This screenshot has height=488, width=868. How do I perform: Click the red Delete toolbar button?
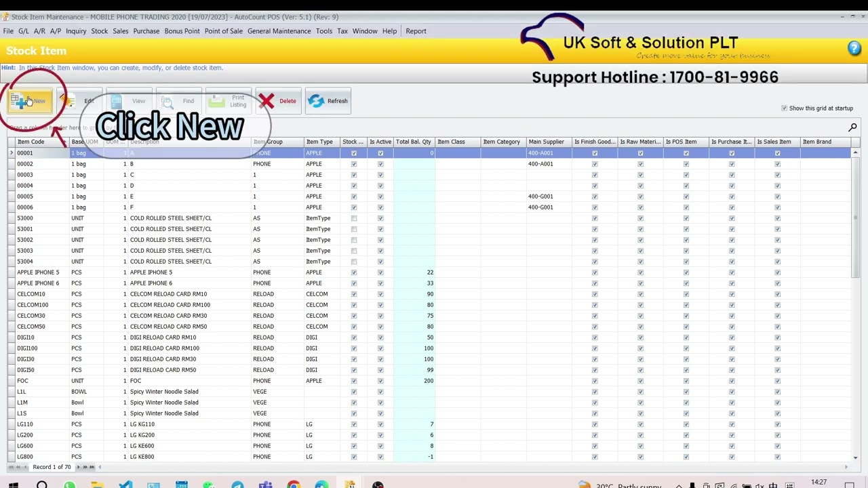[278, 101]
